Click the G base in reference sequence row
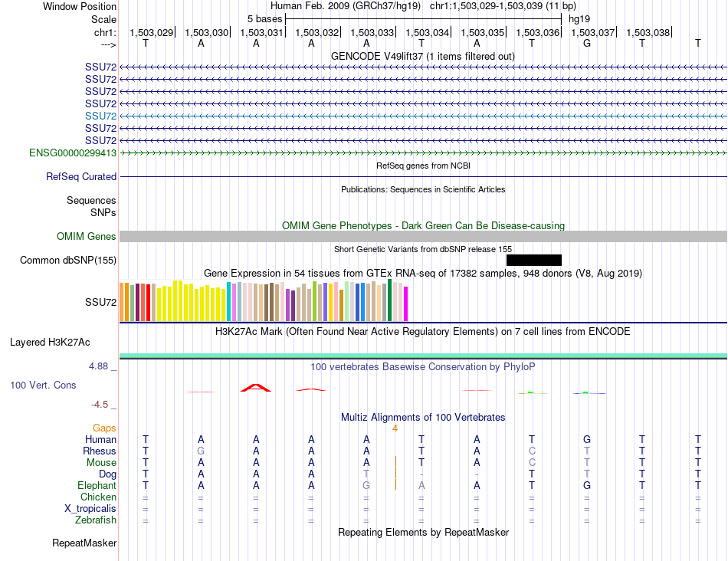728x561 pixels. [x=587, y=43]
